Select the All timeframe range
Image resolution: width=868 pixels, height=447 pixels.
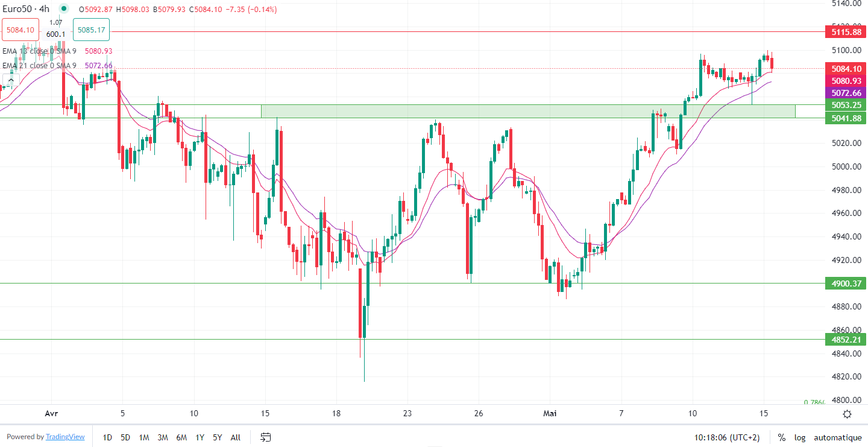[235, 437]
